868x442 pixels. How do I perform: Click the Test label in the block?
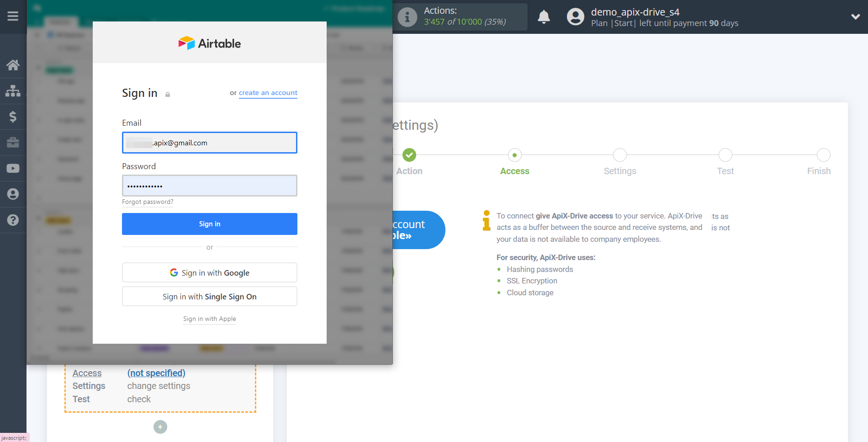pos(81,399)
